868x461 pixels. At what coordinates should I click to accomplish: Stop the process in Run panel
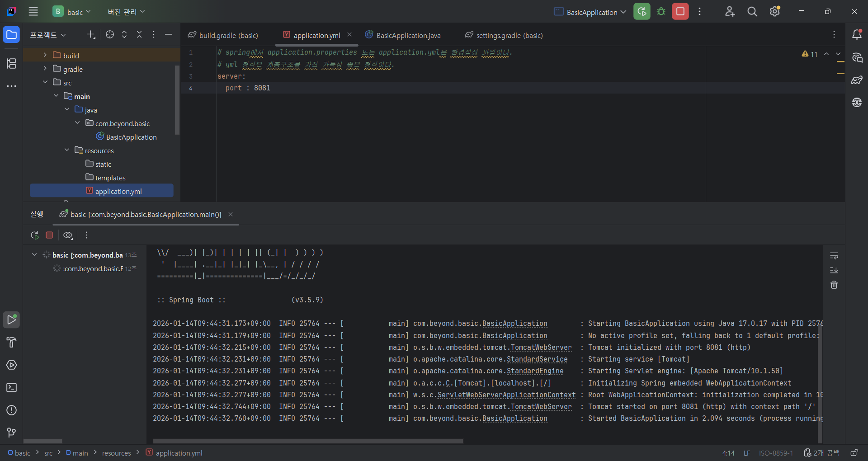[x=49, y=235]
